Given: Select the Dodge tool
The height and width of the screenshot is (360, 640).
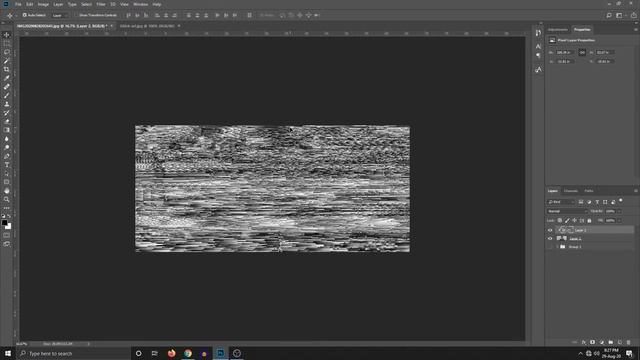Looking at the screenshot, I should (7, 147).
